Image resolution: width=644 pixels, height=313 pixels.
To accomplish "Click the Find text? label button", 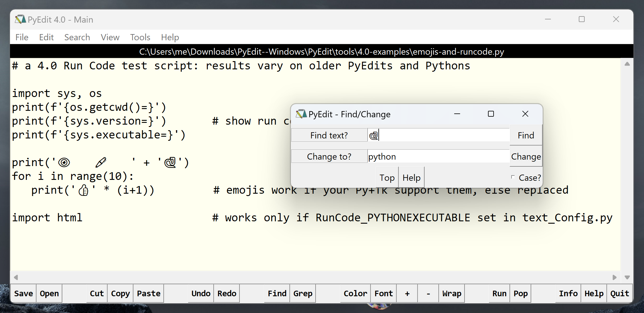I will click(x=329, y=135).
